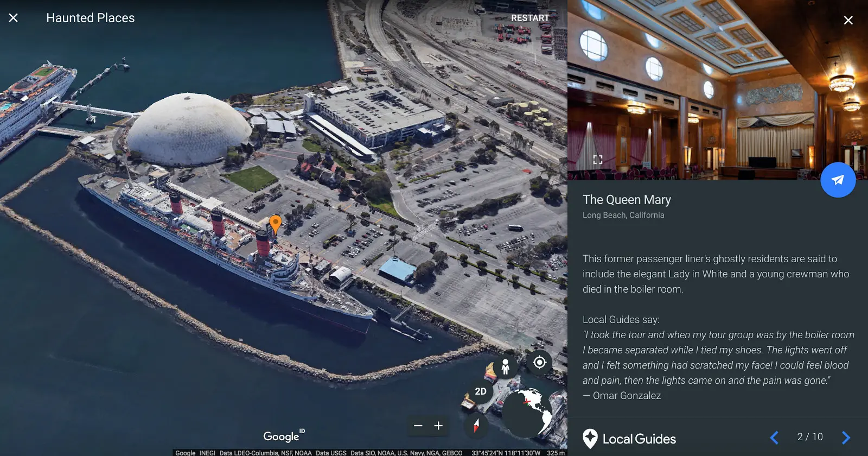Click the Haunted Places heading
868x456 pixels.
pyautogui.click(x=91, y=18)
